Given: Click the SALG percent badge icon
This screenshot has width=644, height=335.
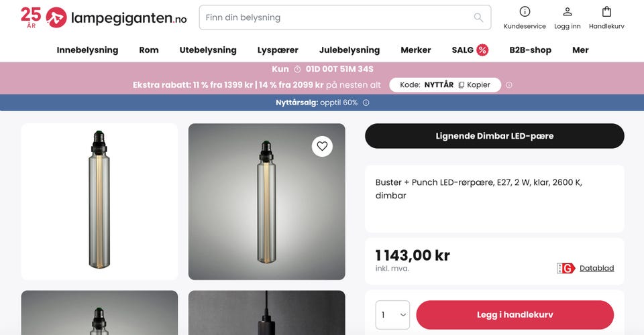Looking at the screenshot, I should pos(482,50).
